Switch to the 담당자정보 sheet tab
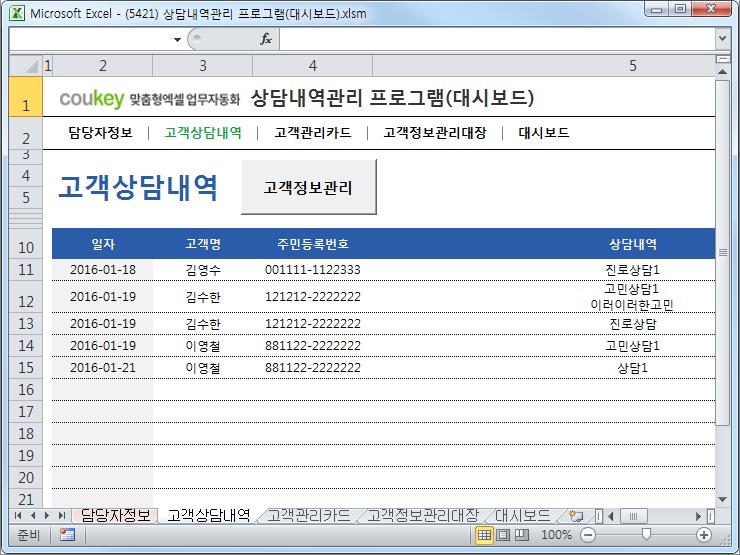Screen dimensions: 740x555 pos(115,515)
